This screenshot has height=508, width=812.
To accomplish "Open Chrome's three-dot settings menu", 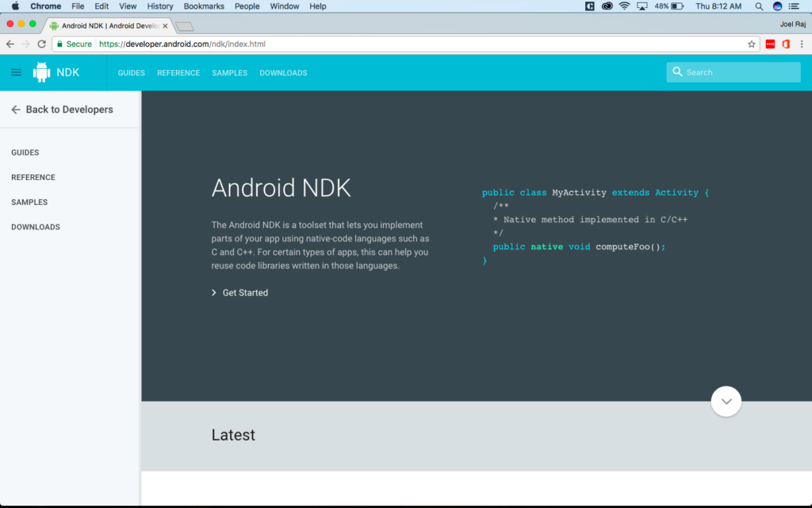I will 802,44.
